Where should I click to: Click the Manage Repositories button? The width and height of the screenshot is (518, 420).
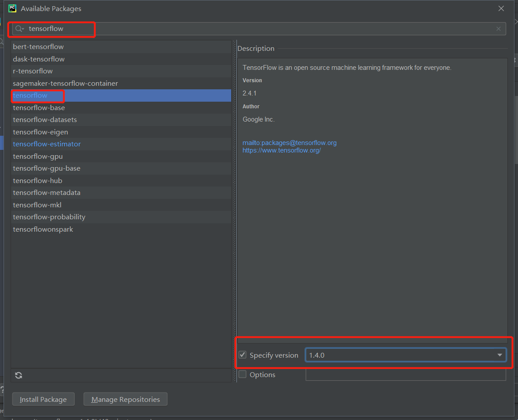pyautogui.click(x=126, y=399)
